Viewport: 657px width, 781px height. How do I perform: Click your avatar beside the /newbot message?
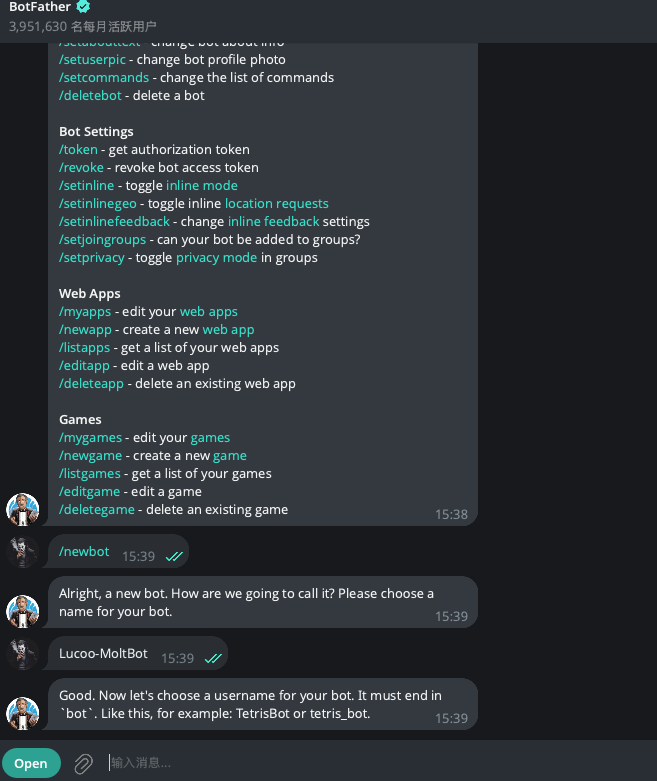tap(23, 552)
